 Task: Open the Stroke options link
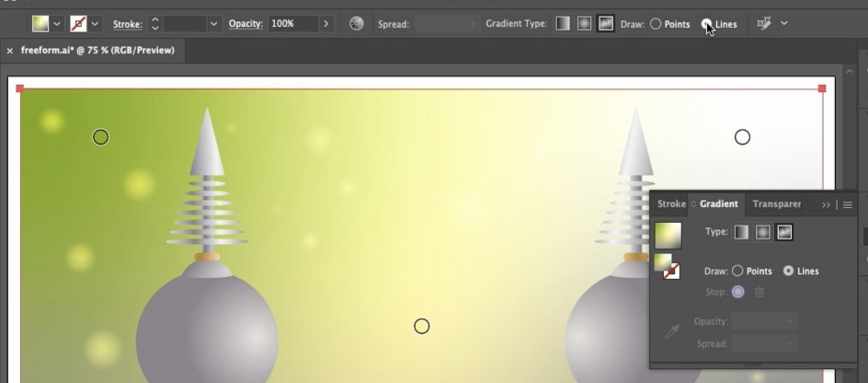tap(127, 24)
